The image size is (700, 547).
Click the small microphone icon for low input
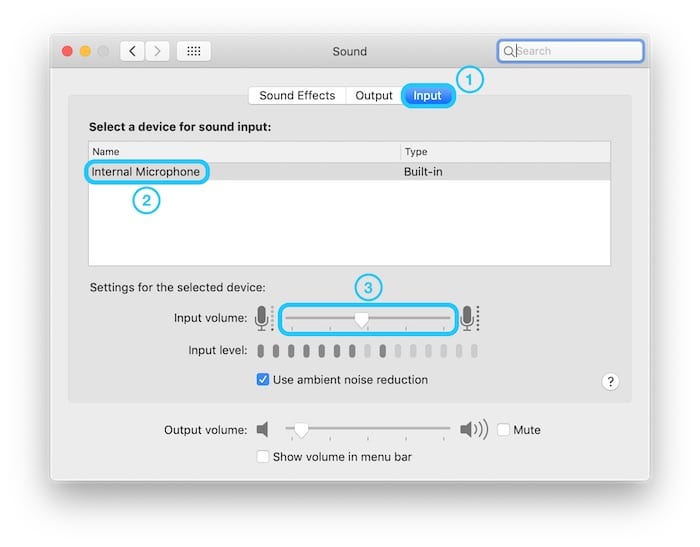coord(263,318)
